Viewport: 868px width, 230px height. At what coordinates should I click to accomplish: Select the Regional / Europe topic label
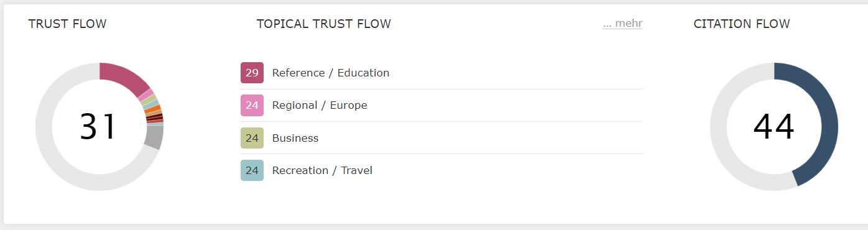tap(320, 105)
